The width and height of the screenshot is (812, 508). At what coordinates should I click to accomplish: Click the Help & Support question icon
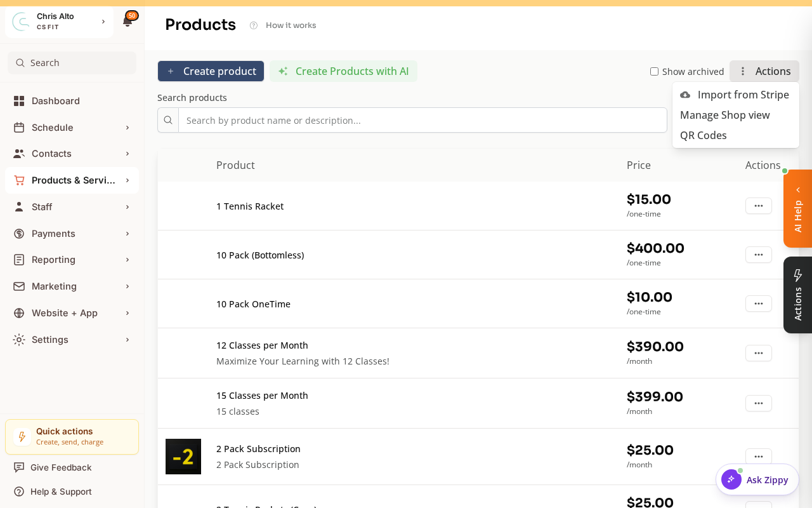pyautogui.click(x=19, y=491)
